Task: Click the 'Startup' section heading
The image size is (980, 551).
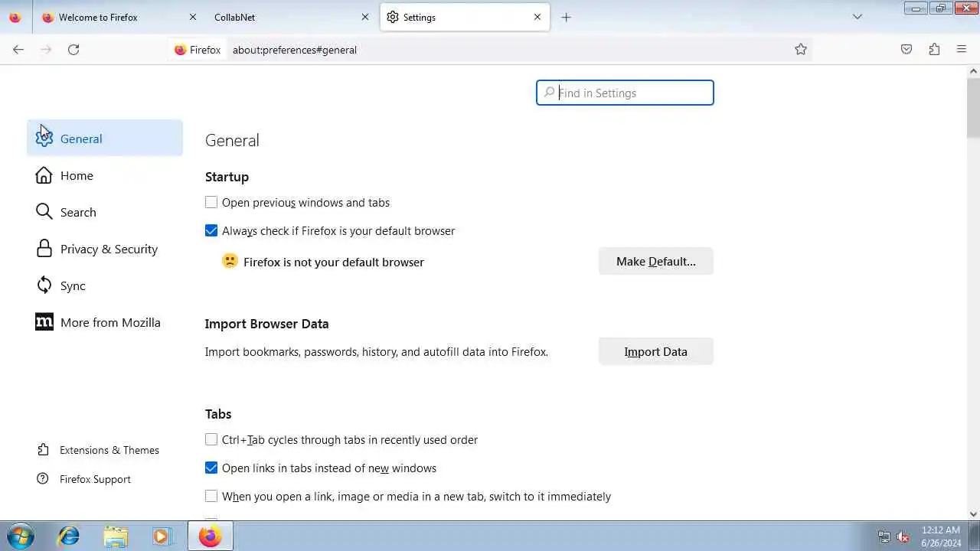Action: click(227, 177)
